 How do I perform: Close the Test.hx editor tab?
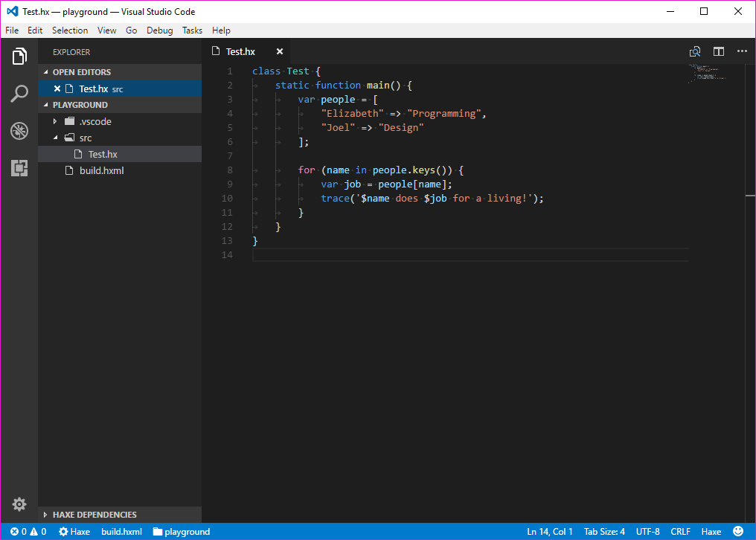pyautogui.click(x=280, y=51)
